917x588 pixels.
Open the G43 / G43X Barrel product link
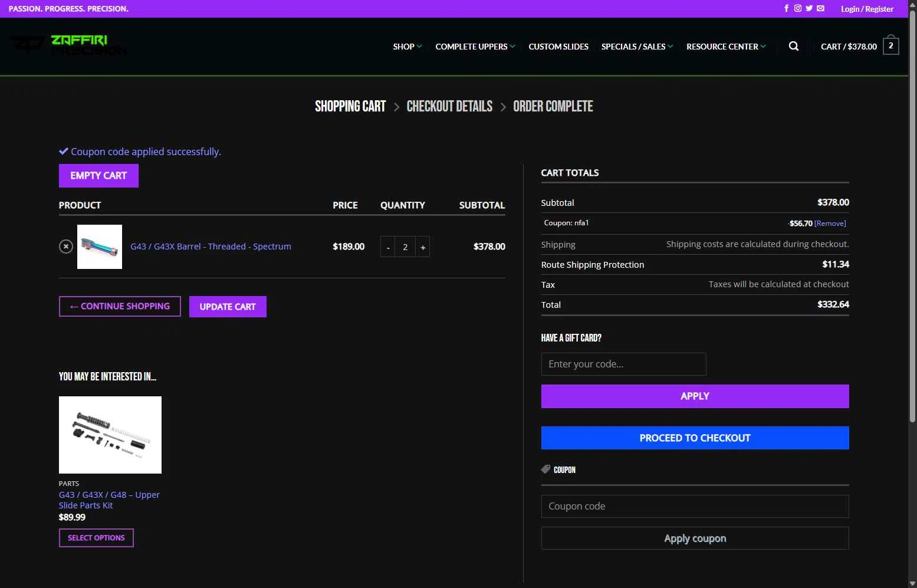click(211, 247)
